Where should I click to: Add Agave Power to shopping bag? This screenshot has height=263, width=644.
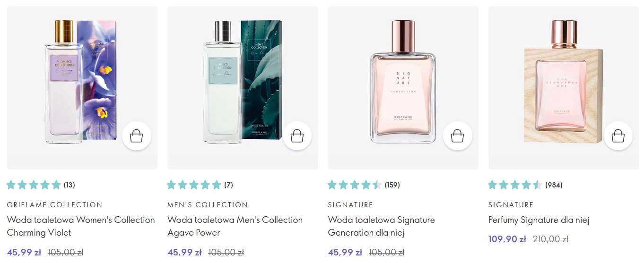297,136
